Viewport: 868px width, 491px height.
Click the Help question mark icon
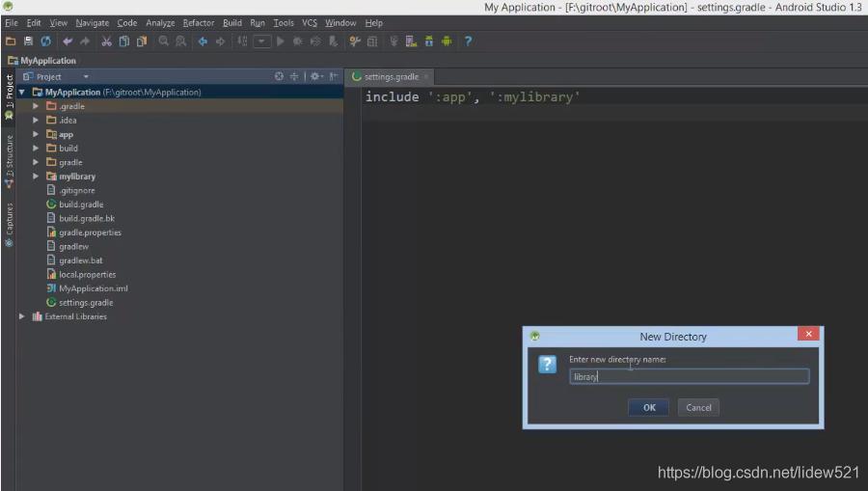[469, 41]
